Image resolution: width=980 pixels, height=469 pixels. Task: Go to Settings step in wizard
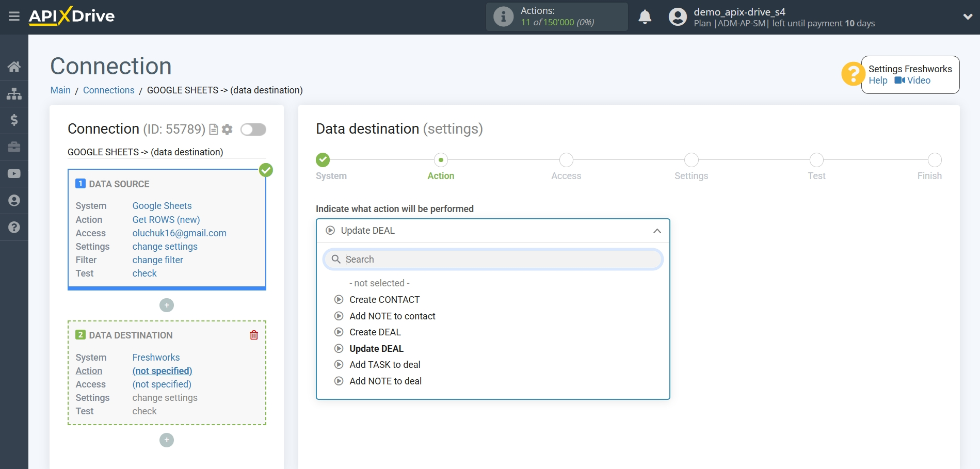click(692, 160)
